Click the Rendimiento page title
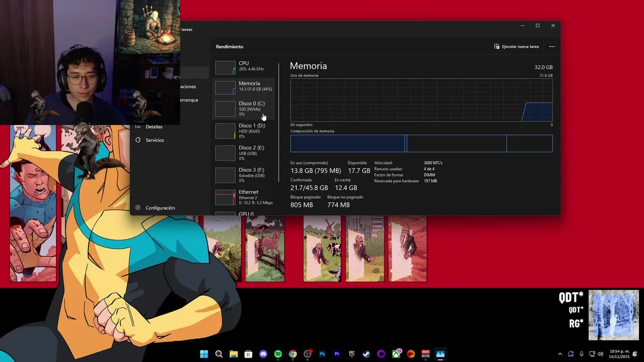 click(229, 47)
